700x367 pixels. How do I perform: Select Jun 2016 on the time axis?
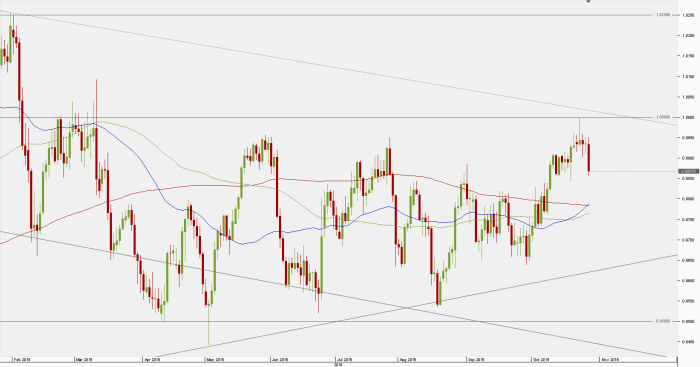(x=280, y=359)
